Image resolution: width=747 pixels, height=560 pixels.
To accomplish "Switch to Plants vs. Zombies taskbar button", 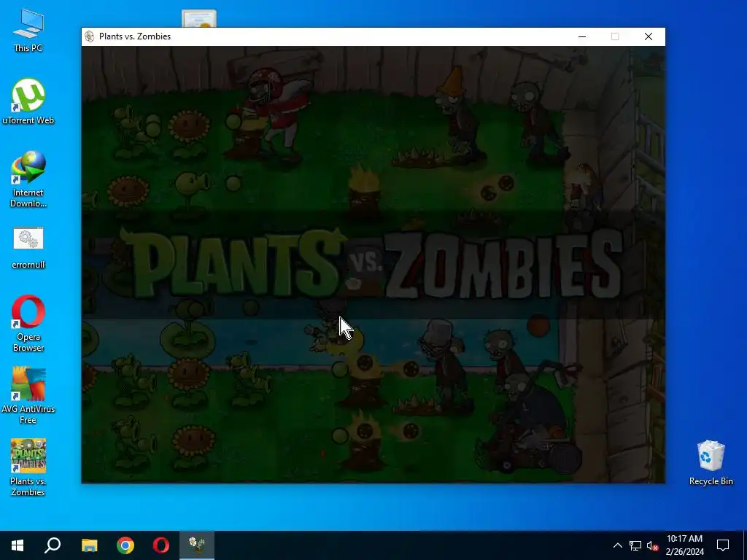I will tap(197, 545).
